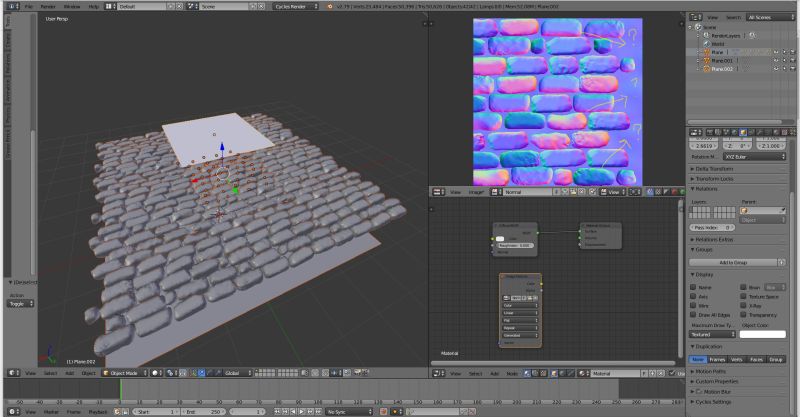Click the Object Color white swatch
Viewport: 800px width, 417px height.
coord(763,334)
